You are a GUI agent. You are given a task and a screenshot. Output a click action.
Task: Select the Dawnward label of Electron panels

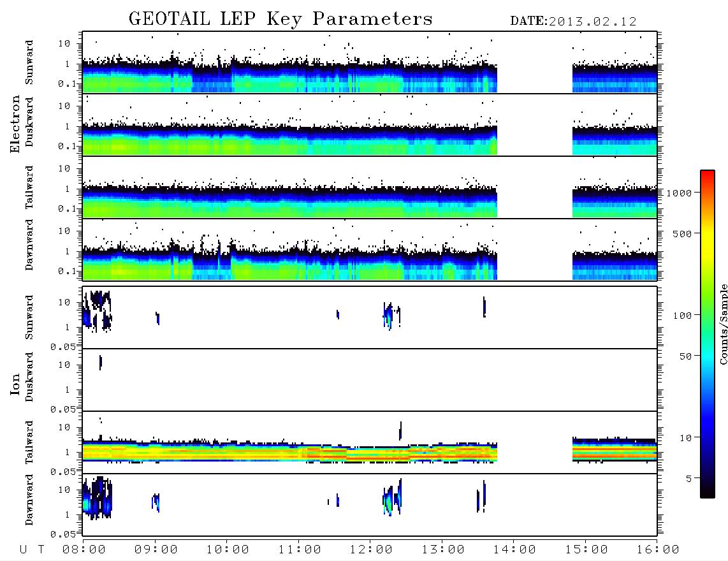[29, 245]
